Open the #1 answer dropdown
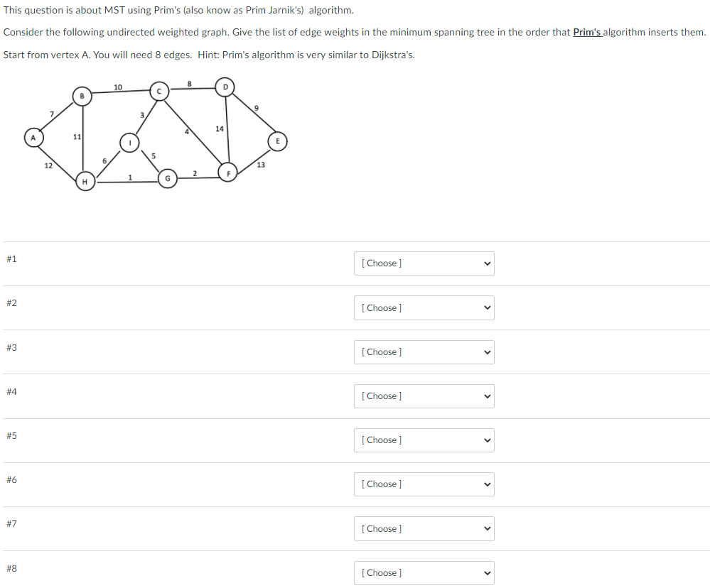 click(424, 263)
